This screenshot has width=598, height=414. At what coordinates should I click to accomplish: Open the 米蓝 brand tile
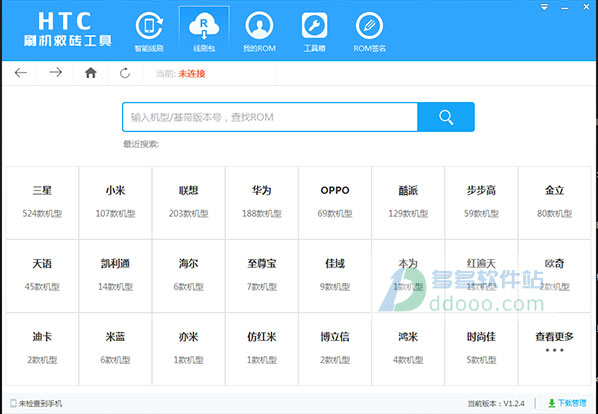116,349
